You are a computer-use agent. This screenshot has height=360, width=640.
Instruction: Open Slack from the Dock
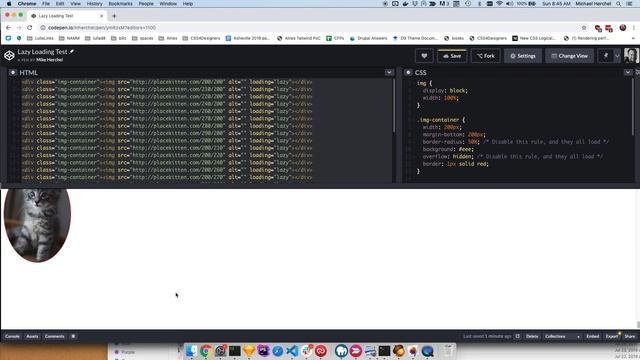[307, 351]
